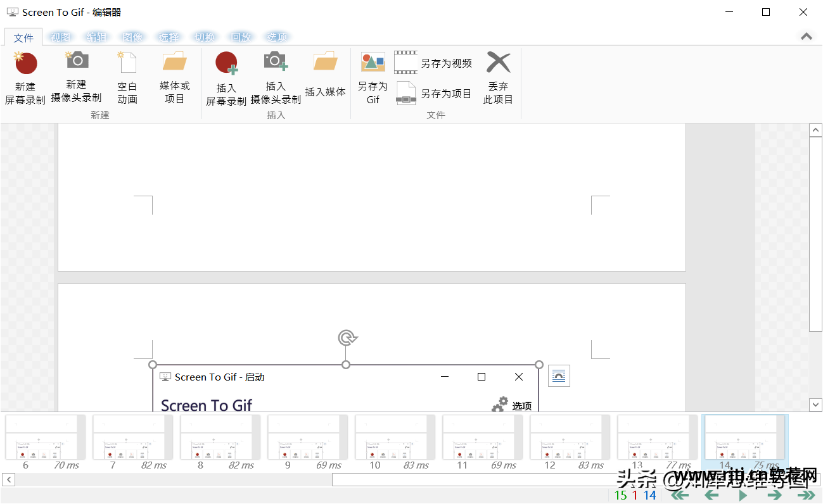This screenshot has height=504, width=823.
Task: Click the vertical scrollbar up arrow
Action: [x=816, y=130]
